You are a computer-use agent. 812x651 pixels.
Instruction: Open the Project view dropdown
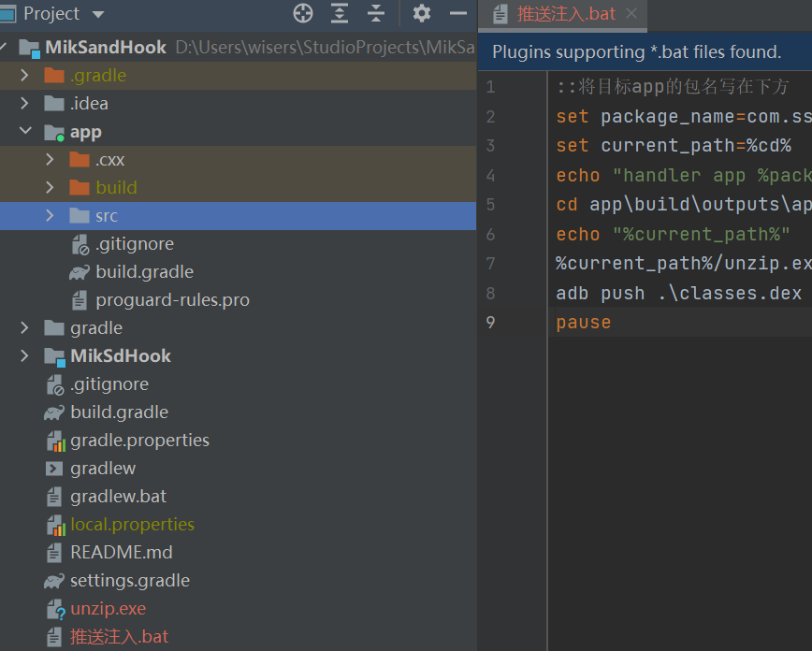(98, 14)
